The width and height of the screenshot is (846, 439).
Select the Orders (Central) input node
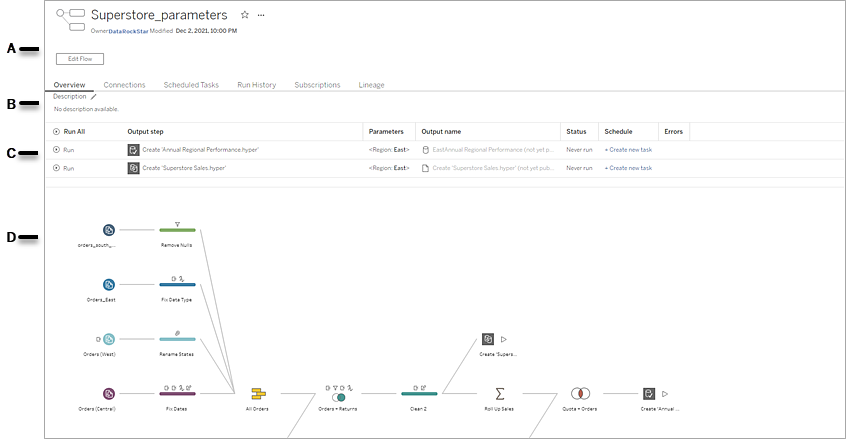click(108, 394)
